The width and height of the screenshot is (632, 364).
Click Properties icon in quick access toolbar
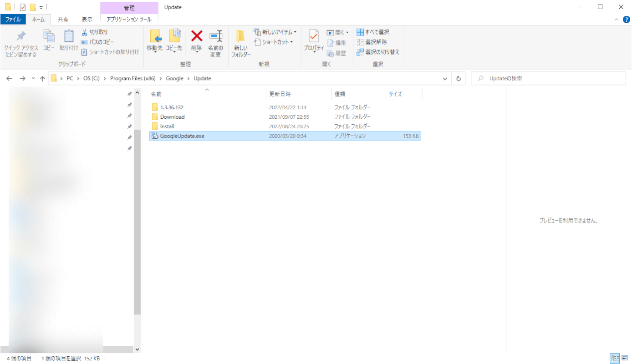tap(23, 7)
